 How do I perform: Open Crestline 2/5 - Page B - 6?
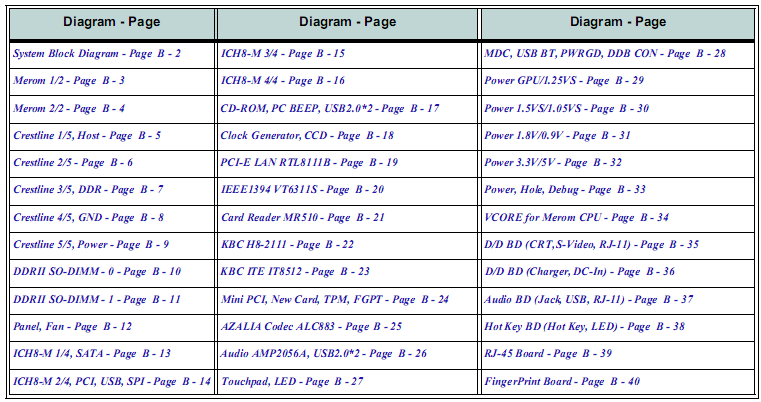[x=73, y=163]
